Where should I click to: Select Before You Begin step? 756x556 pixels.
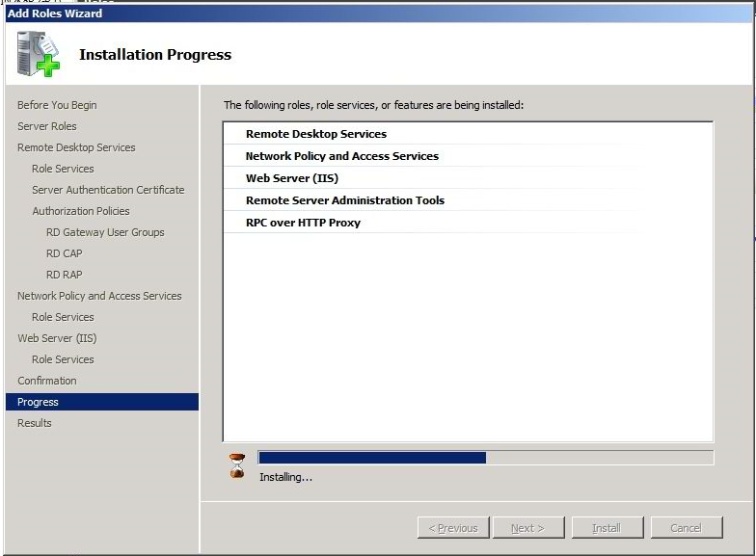coord(57,105)
